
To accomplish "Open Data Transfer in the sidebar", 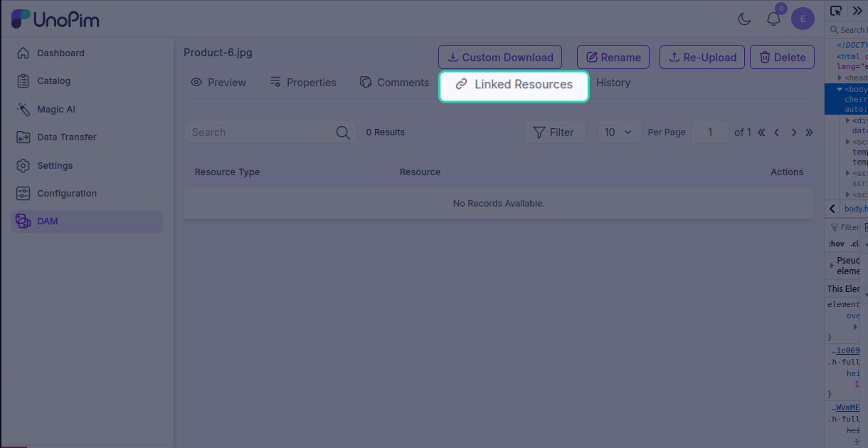I will pos(87,137).
